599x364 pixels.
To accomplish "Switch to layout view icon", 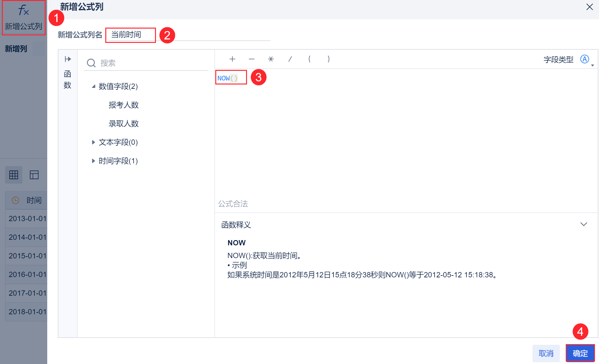I will click(34, 175).
